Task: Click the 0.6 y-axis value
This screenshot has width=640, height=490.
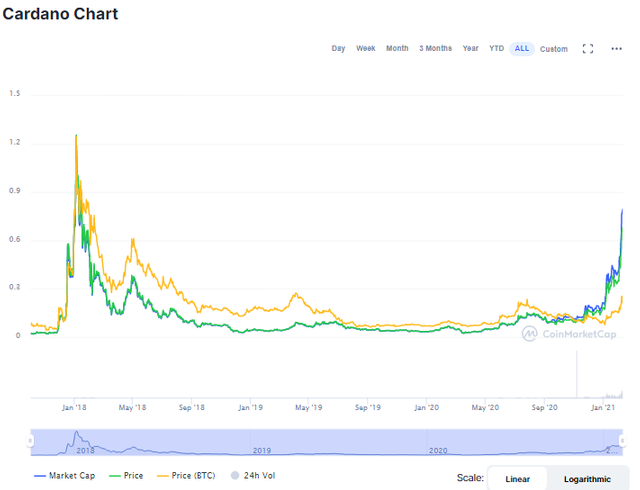Action: [x=15, y=239]
